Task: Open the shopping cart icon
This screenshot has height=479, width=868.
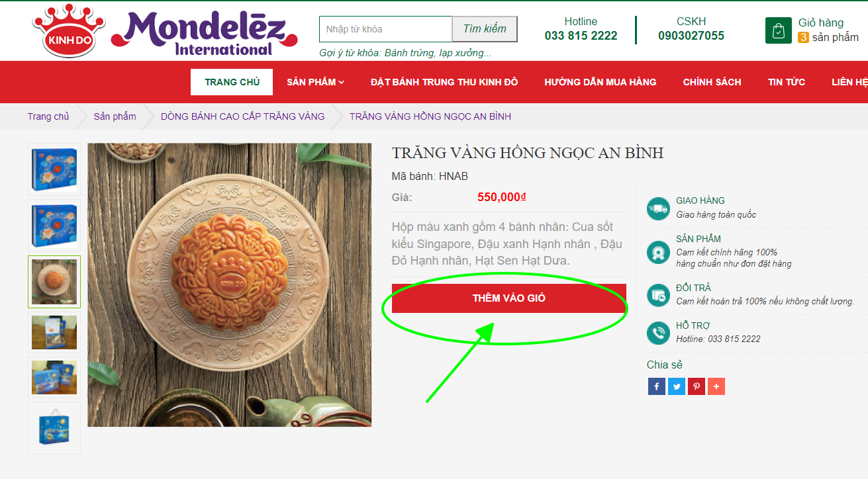Action: tap(779, 30)
